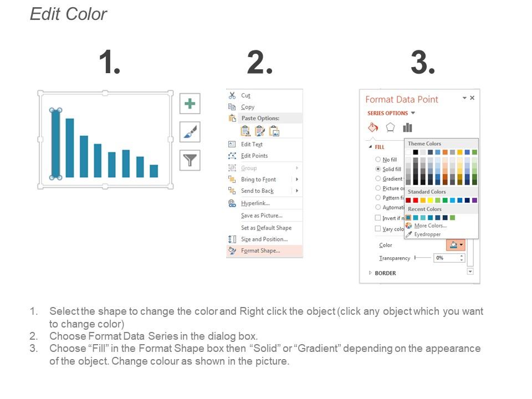
Task: Open the Series Options dropdown
Action: pyautogui.click(x=391, y=113)
